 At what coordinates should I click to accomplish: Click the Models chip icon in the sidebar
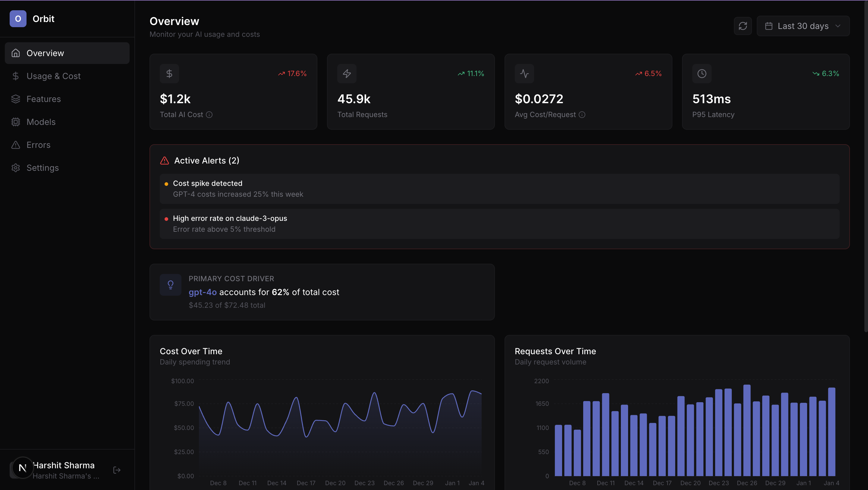(15, 122)
